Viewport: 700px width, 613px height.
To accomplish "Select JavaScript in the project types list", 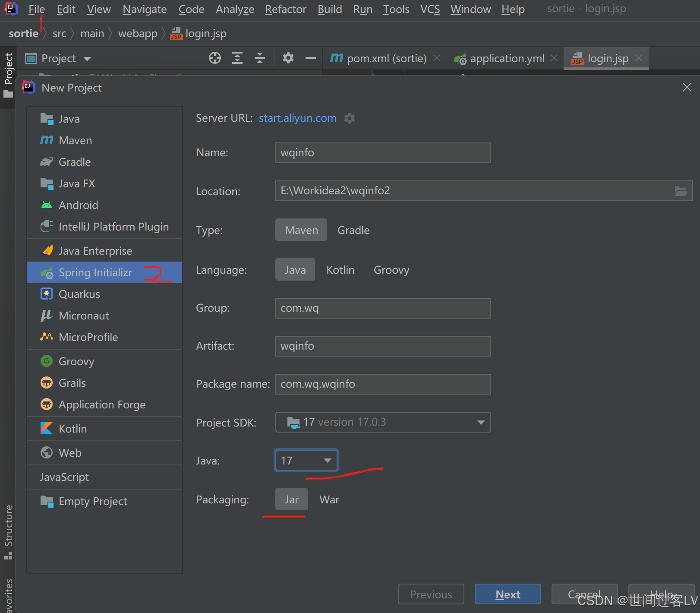I will pyautogui.click(x=104, y=477).
